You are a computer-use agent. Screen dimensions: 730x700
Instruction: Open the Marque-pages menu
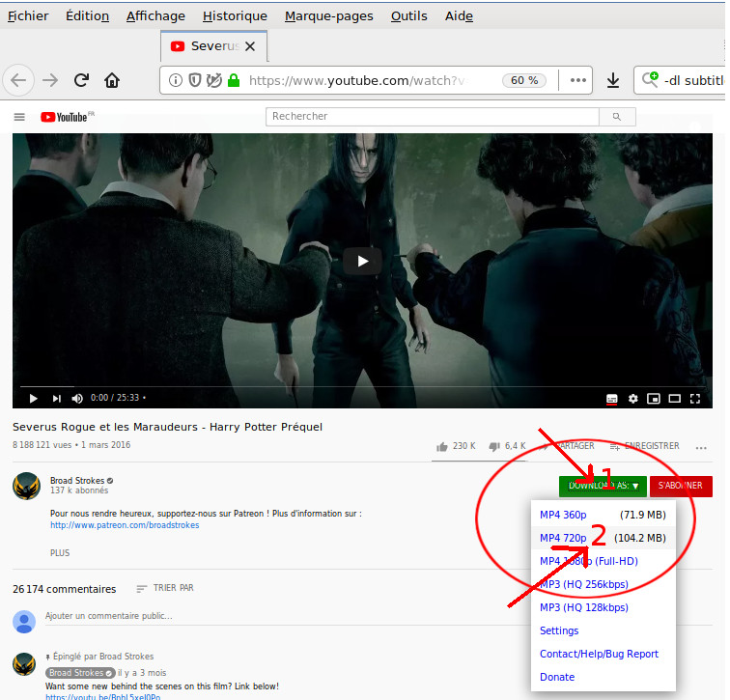point(328,16)
